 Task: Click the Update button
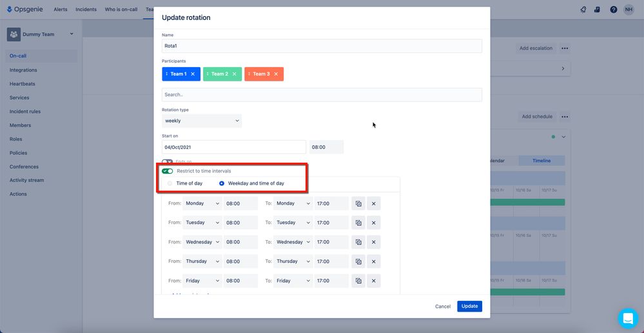pyautogui.click(x=469, y=307)
